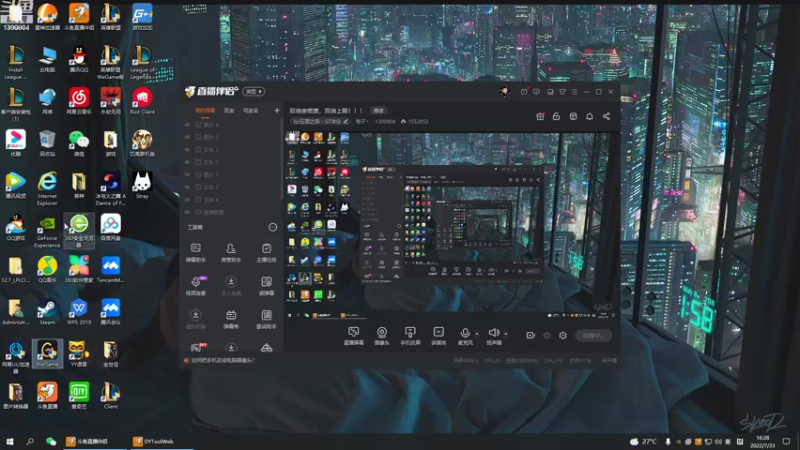Open the 横屏 mode dropdown beside logo
This screenshot has height=450, width=800.
(254, 92)
